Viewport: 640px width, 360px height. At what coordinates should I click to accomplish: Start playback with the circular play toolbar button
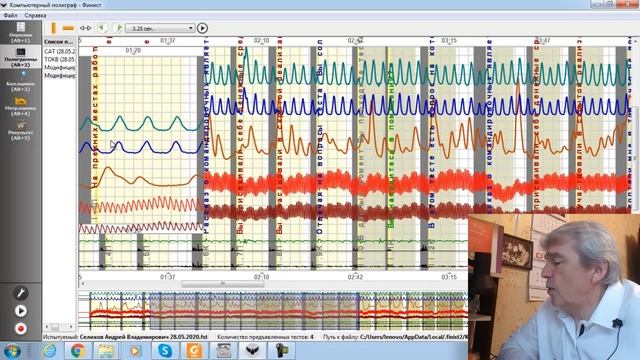tap(202, 28)
